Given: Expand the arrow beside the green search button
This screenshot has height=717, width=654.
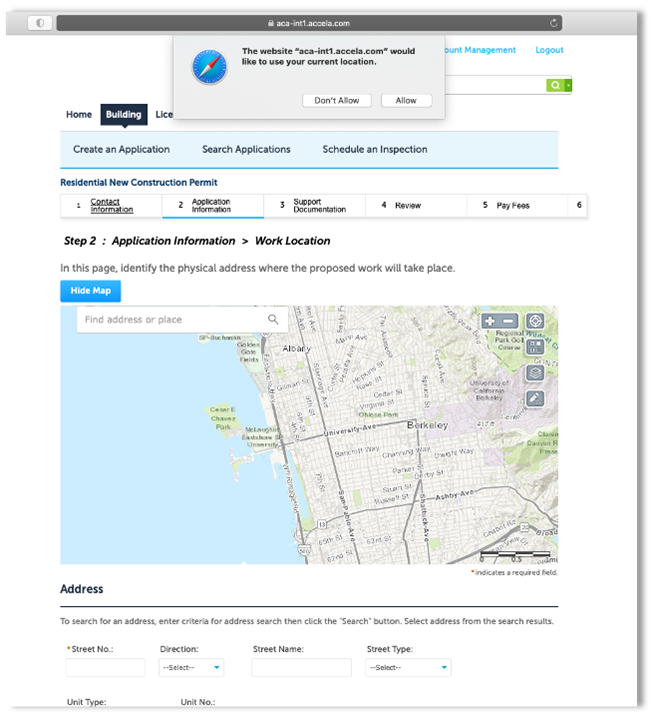Looking at the screenshot, I should point(568,86).
